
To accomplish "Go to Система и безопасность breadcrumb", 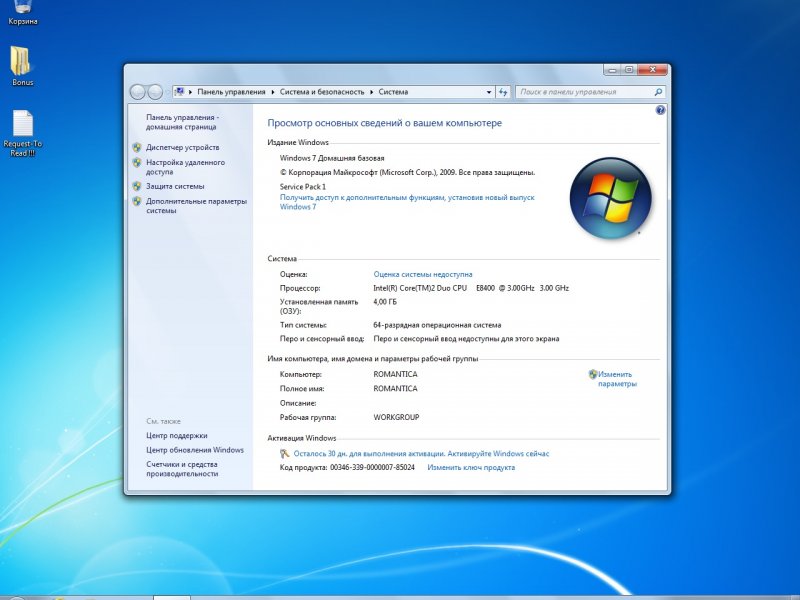I will coord(322,92).
